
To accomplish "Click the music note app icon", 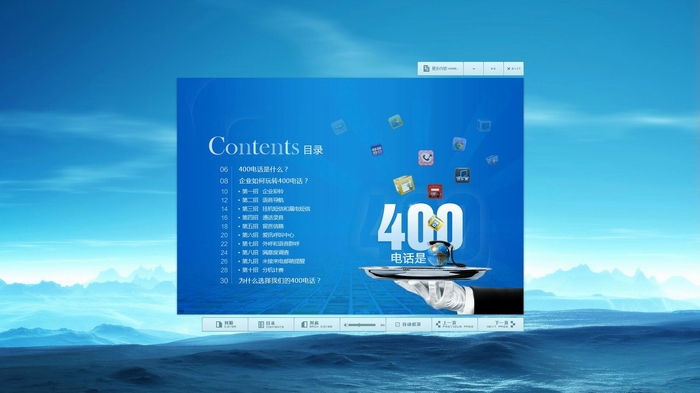I will (x=462, y=175).
